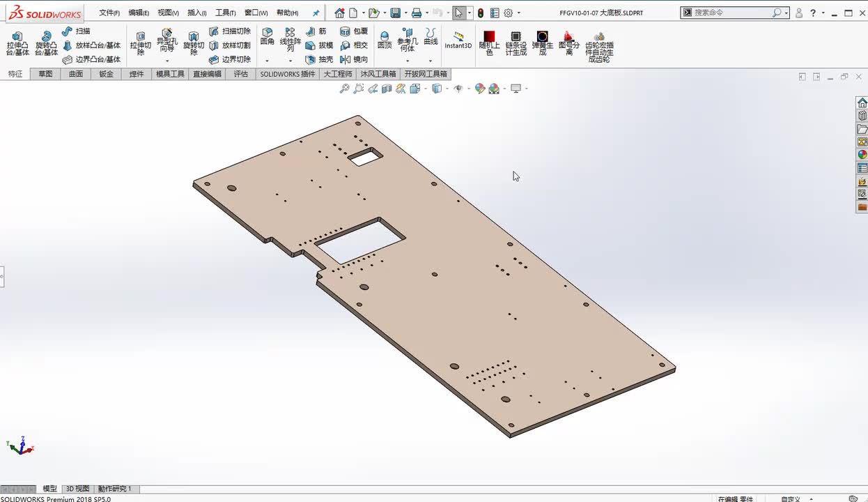Run the 弹簧生成 spring generator macro

(x=543, y=43)
